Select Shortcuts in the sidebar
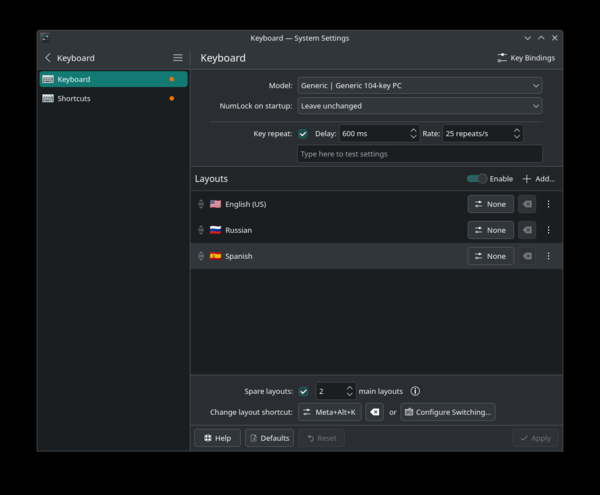The height and width of the screenshot is (495, 600). pyautogui.click(x=74, y=99)
